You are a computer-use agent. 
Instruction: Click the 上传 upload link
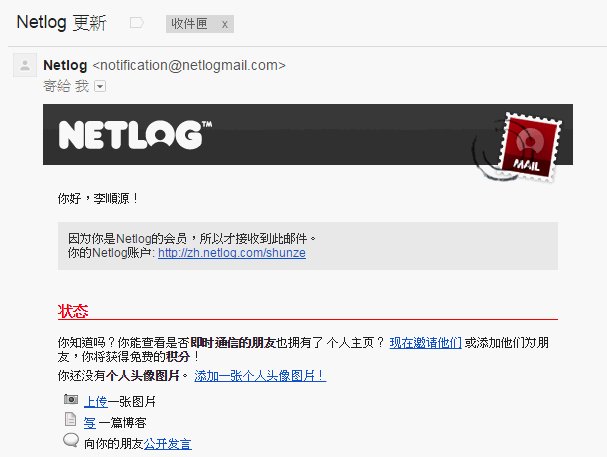[96, 402]
